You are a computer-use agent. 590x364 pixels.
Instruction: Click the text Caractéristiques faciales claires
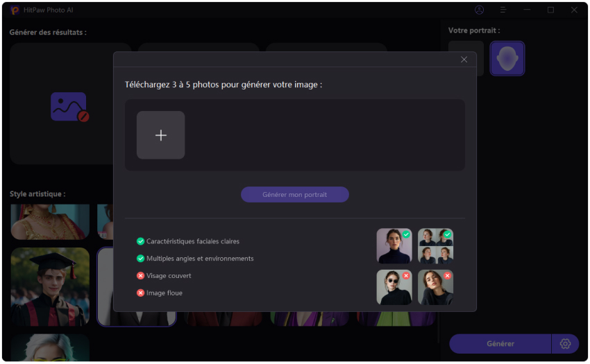[193, 241]
